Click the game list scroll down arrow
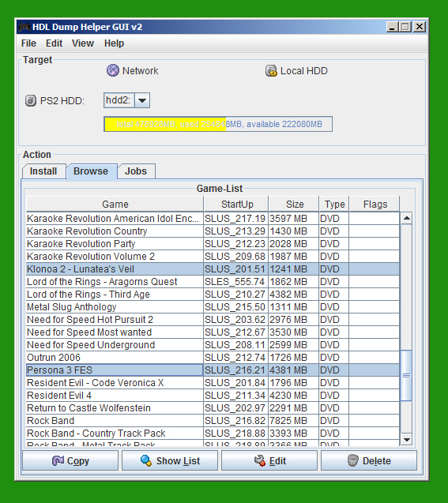448x503 pixels. click(407, 440)
